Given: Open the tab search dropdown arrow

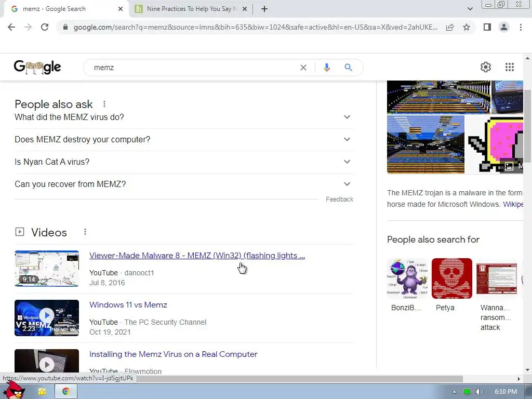Looking at the screenshot, I should pos(470,9).
